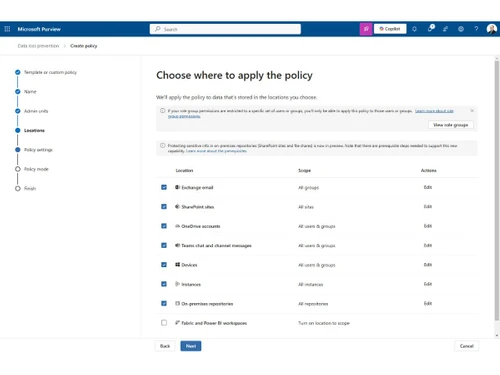Open the Copilot button
The image size is (500, 375).
point(390,29)
